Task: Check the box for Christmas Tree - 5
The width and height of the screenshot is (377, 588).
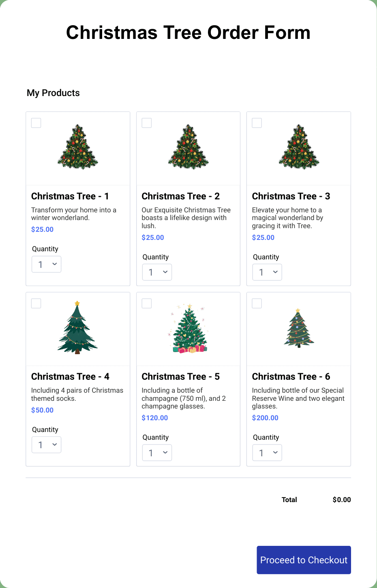Action: 146,303
